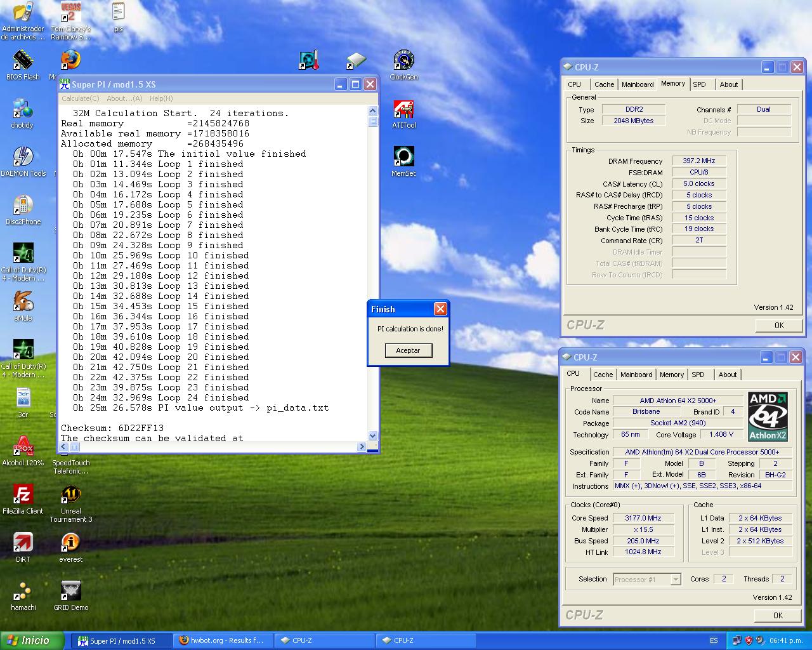Screen dimensions: 812x650
Task: Switch to hwbot.org Firefox taskbar button
Action: pyautogui.click(x=222, y=640)
